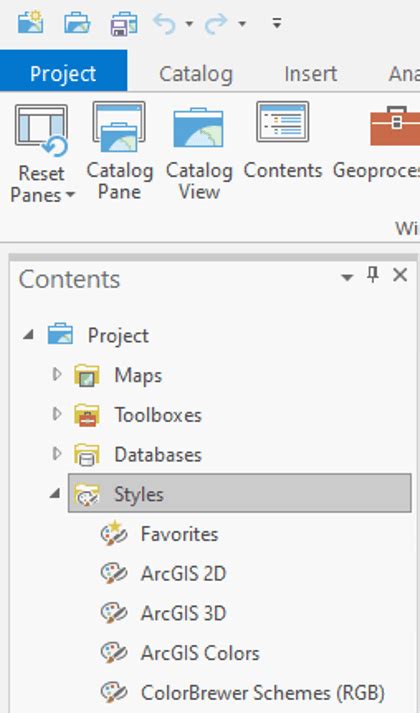Select the Maps folder icon
420x713 pixels.
click(87, 375)
